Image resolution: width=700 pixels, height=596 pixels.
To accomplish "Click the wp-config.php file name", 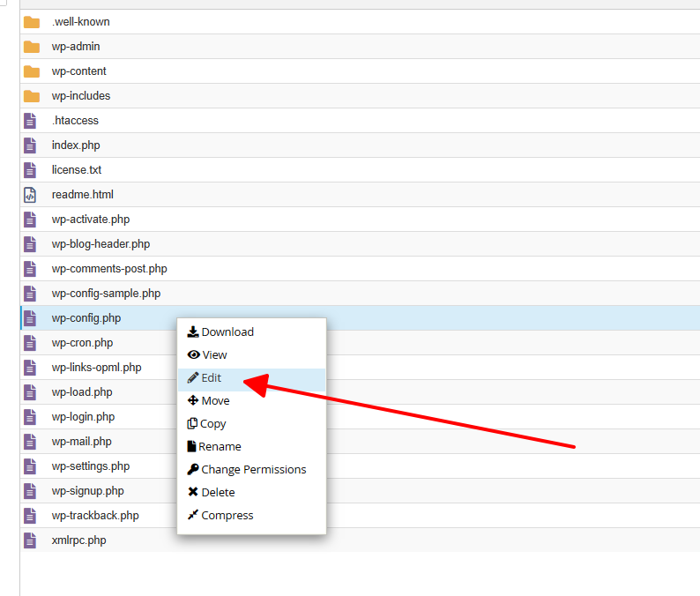I will [x=86, y=318].
